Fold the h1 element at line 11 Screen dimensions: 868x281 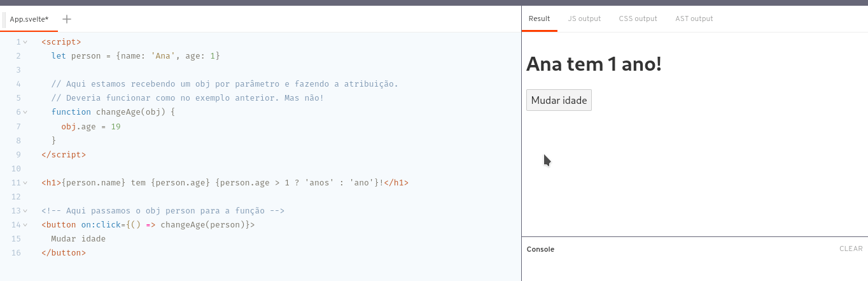coord(25,183)
